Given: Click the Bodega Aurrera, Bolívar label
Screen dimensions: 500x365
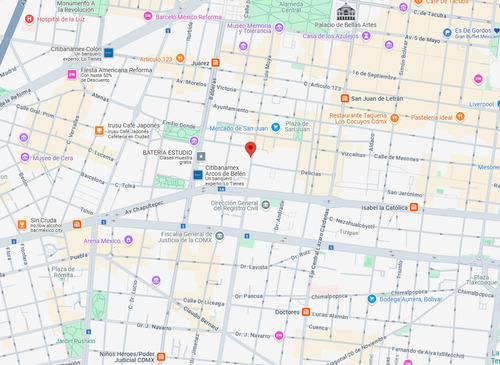Looking at the screenshot, I should coord(411,299).
